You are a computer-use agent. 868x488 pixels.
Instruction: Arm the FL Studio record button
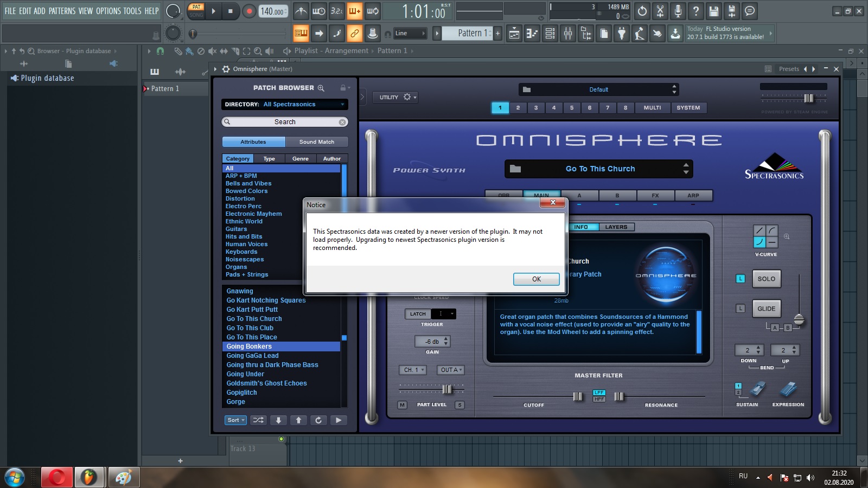point(249,11)
